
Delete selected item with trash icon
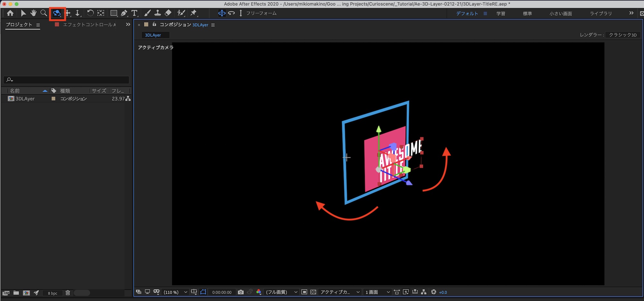click(68, 293)
